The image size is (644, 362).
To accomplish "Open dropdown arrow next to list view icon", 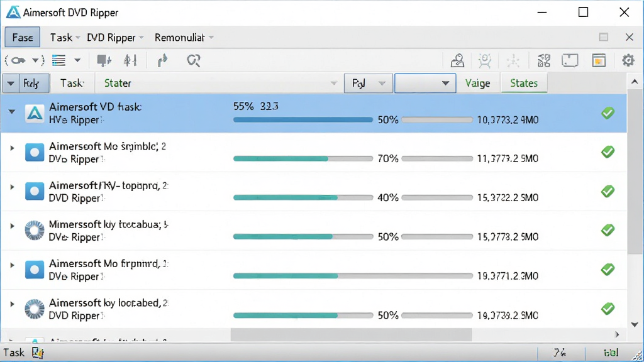I will pyautogui.click(x=77, y=61).
